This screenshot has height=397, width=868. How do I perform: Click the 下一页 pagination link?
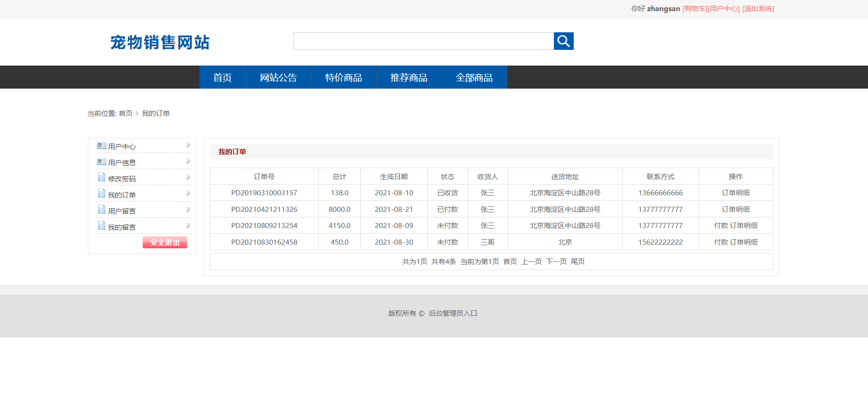[556, 261]
